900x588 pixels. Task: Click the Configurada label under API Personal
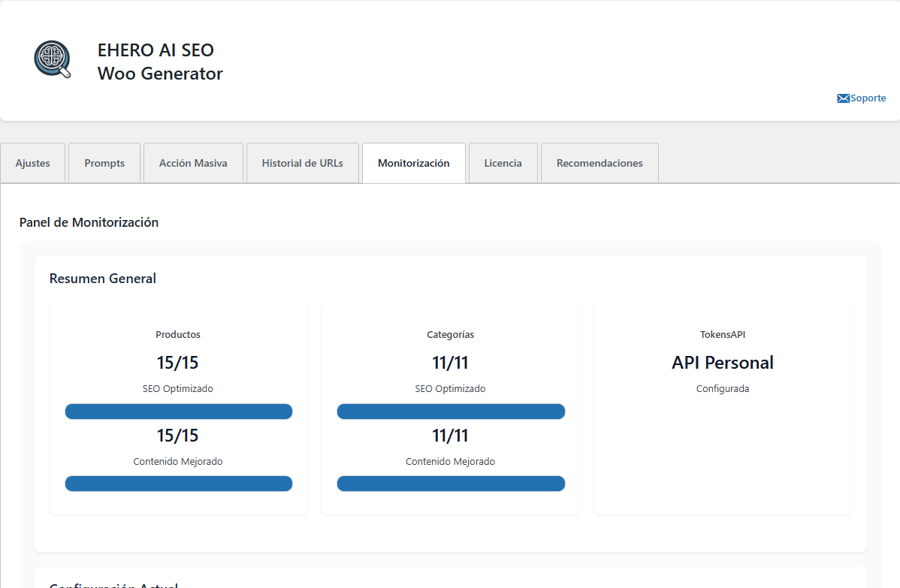click(x=722, y=388)
